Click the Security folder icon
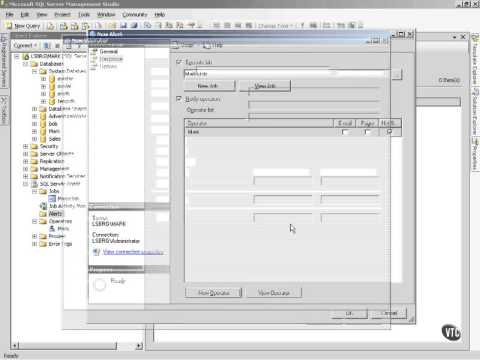The image size is (480, 360). click(34, 146)
